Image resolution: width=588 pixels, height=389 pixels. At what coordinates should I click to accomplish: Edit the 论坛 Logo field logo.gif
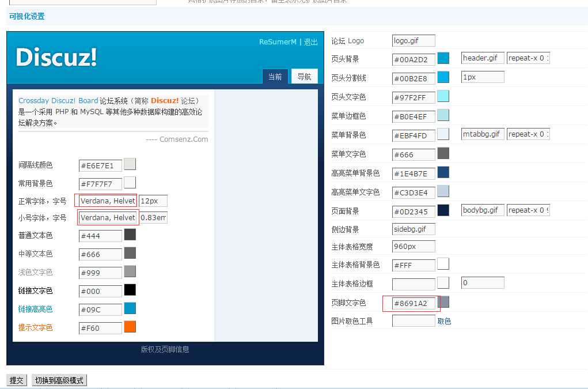414,40
